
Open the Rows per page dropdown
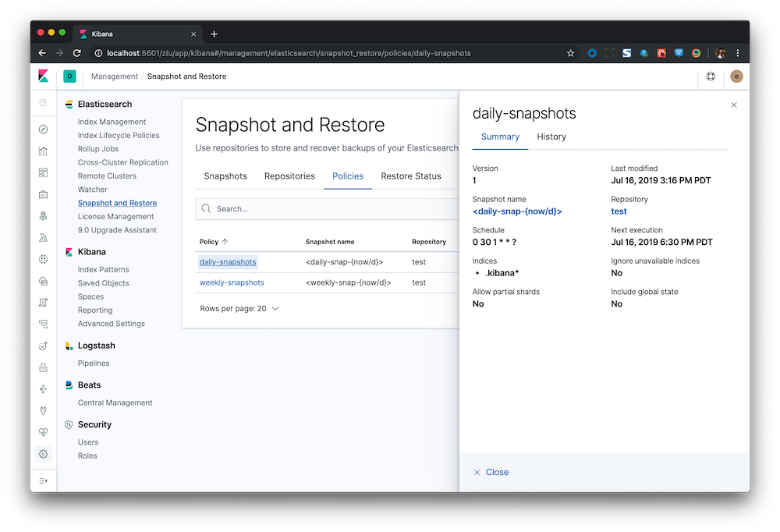coord(239,309)
